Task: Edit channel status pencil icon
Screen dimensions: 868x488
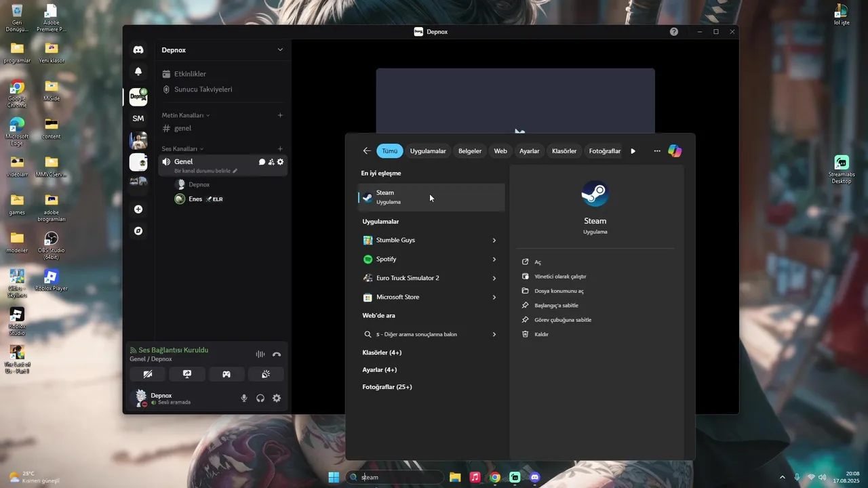Action: tap(235, 171)
